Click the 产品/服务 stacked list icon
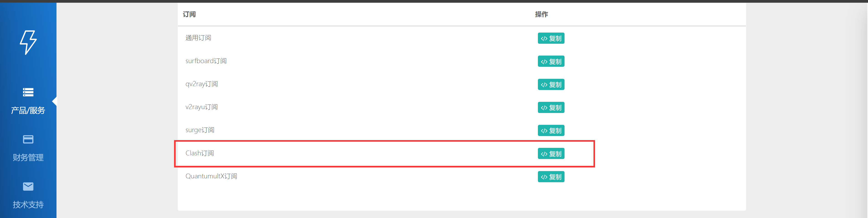Image resolution: width=868 pixels, height=218 pixels. coord(28,92)
